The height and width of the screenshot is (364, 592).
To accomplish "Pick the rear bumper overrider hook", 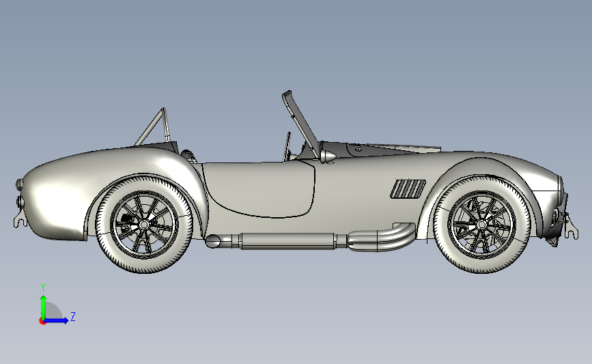I will (x=20, y=220).
